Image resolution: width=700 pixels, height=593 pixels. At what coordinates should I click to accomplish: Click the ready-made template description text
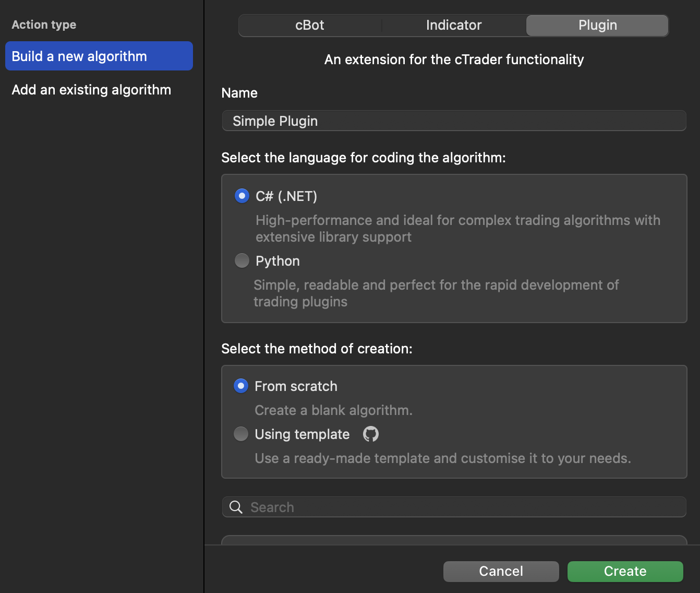[x=442, y=458]
